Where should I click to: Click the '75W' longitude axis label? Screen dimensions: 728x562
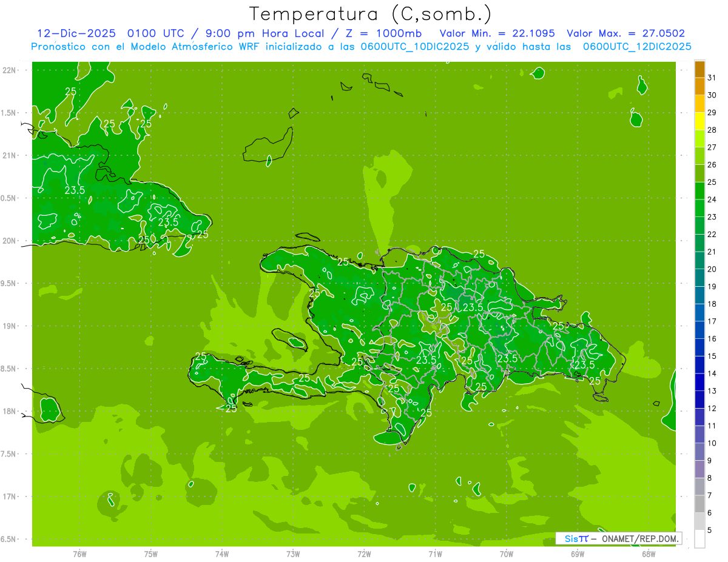click(x=151, y=554)
